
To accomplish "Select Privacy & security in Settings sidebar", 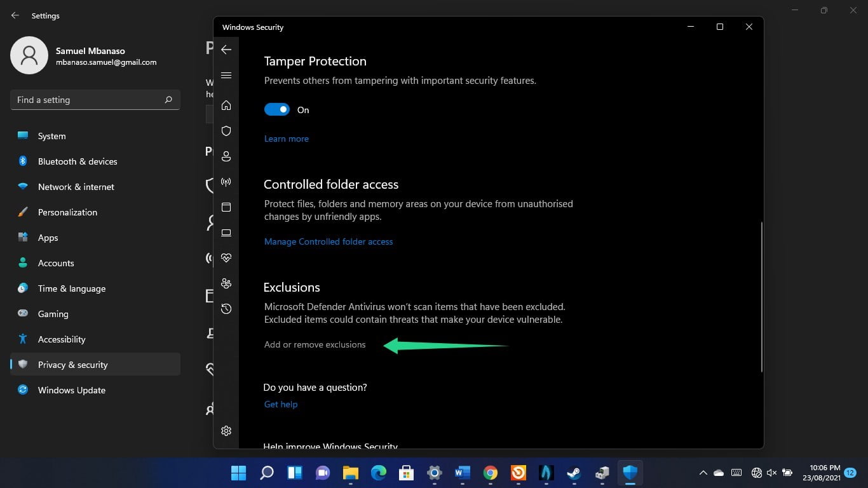I will pyautogui.click(x=72, y=365).
